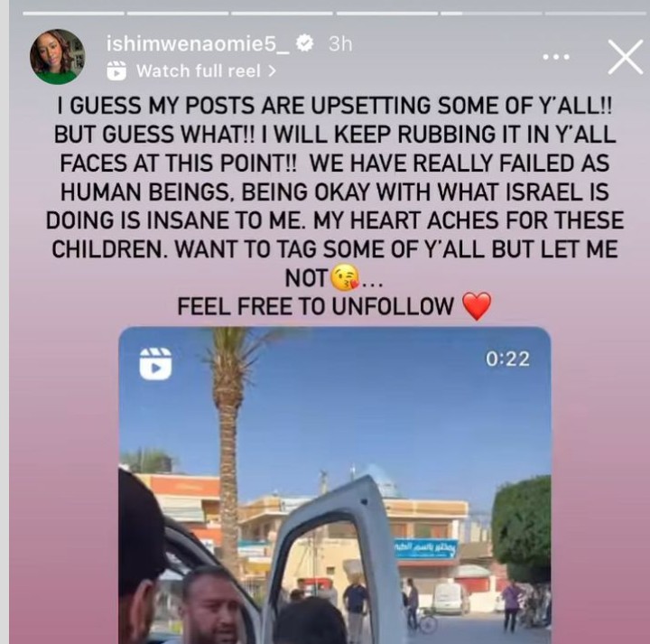The width and height of the screenshot is (650, 644).
Task: Jump to the first story segment bar
Action: [73, 14]
